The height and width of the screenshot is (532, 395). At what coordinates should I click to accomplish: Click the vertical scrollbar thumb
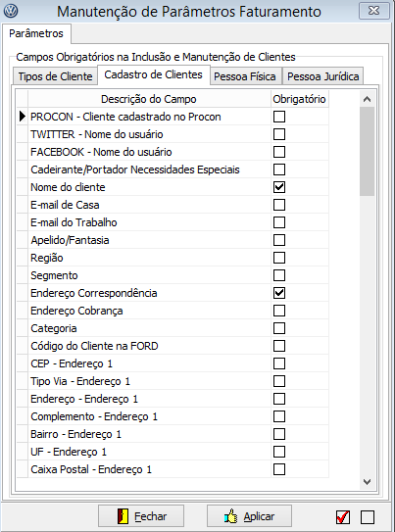click(x=367, y=151)
